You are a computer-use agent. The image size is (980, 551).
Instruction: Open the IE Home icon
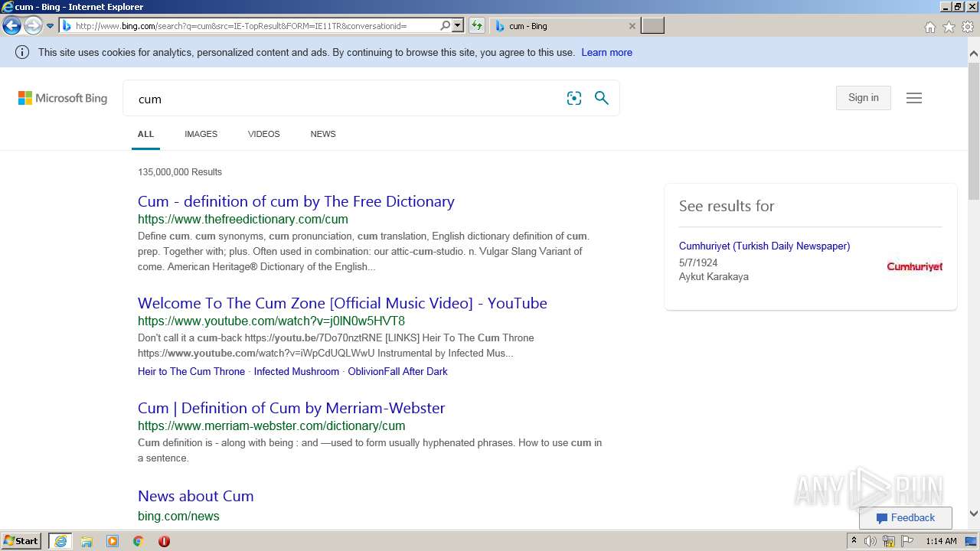pos(929,27)
